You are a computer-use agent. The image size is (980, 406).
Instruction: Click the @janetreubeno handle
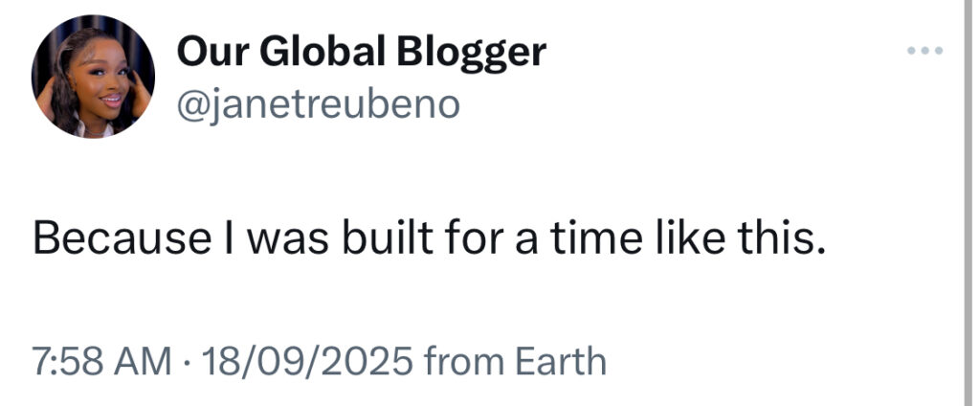point(318,105)
